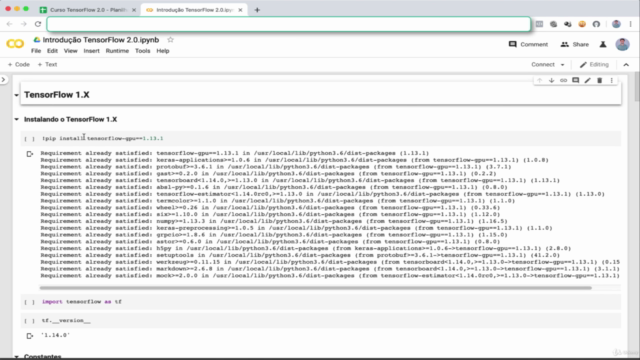Image resolution: width=640 pixels, height=360 pixels.
Task: Clear output icon next to '1.14.0' result
Action: coord(29,336)
